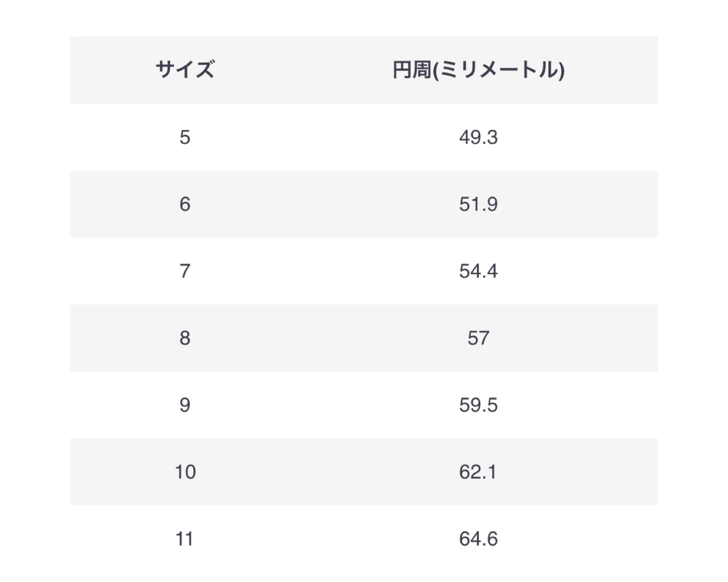Click the size 6 cell
Viewport: 728px width, 582px height.
(185, 204)
